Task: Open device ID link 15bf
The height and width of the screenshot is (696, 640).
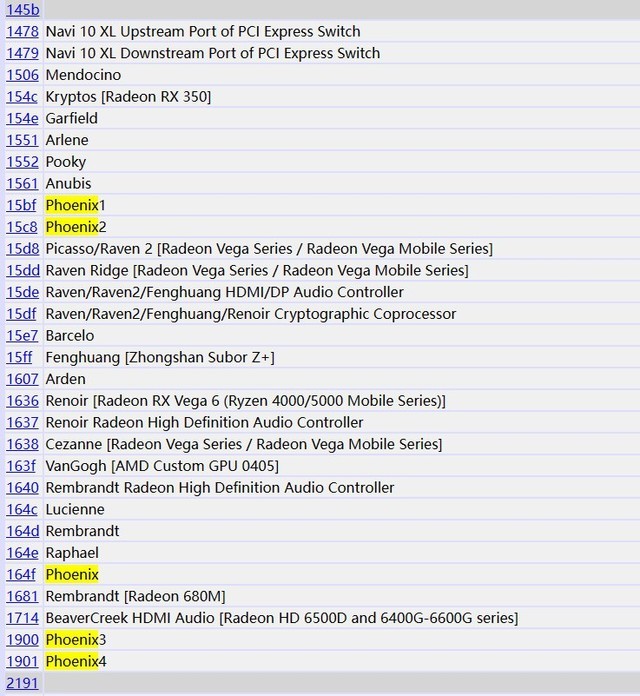Action: (21, 206)
